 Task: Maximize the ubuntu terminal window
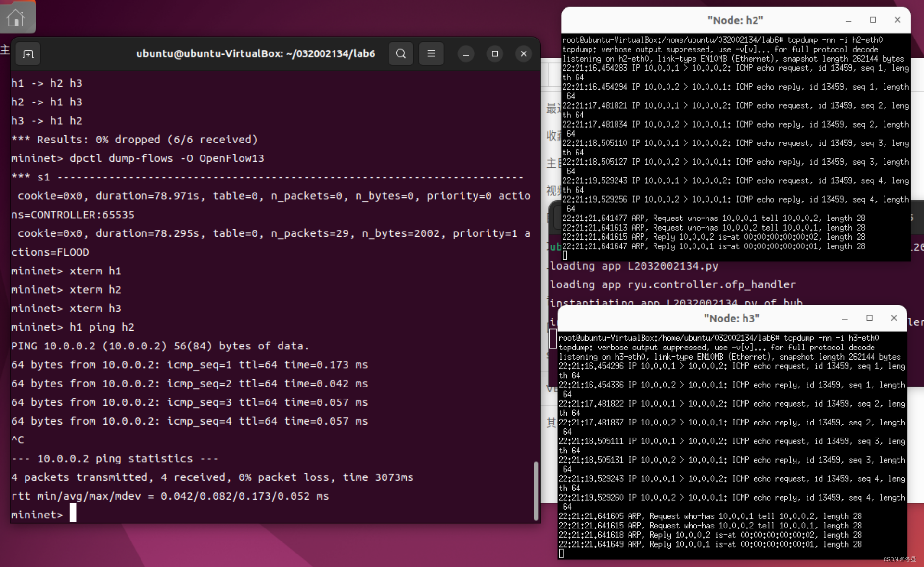click(495, 53)
